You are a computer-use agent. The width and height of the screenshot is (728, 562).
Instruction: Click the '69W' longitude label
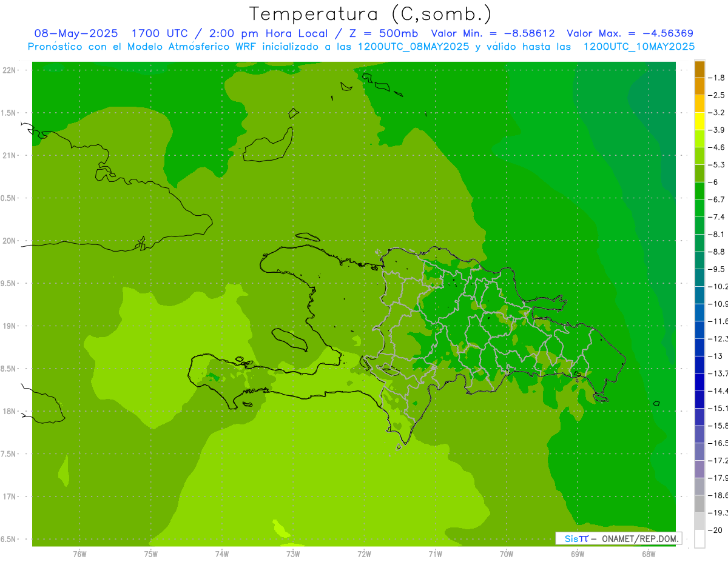(578, 554)
